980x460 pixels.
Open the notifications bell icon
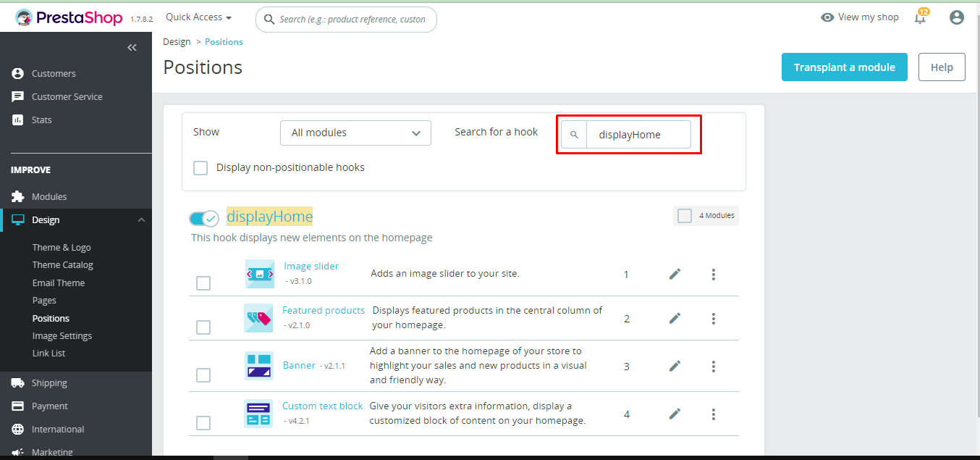click(x=920, y=17)
